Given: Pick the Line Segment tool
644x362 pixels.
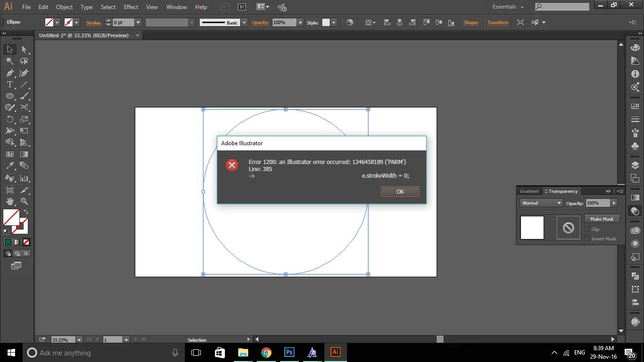Looking at the screenshot, I should pyautogui.click(x=24, y=84).
